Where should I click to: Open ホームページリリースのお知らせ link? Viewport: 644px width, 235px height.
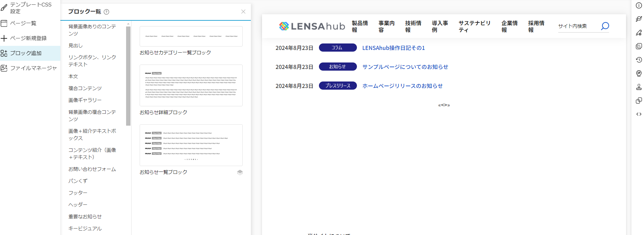[x=402, y=86]
